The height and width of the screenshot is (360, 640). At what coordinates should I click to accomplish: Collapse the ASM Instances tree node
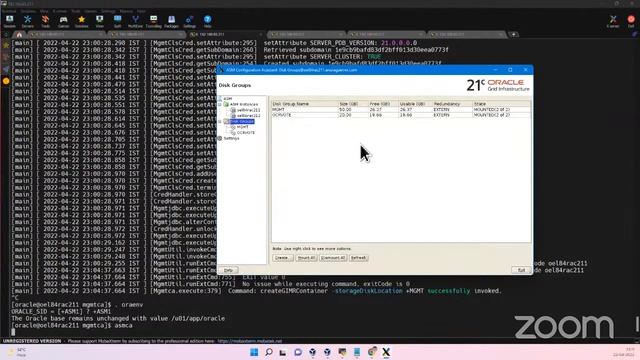click(220, 104)
